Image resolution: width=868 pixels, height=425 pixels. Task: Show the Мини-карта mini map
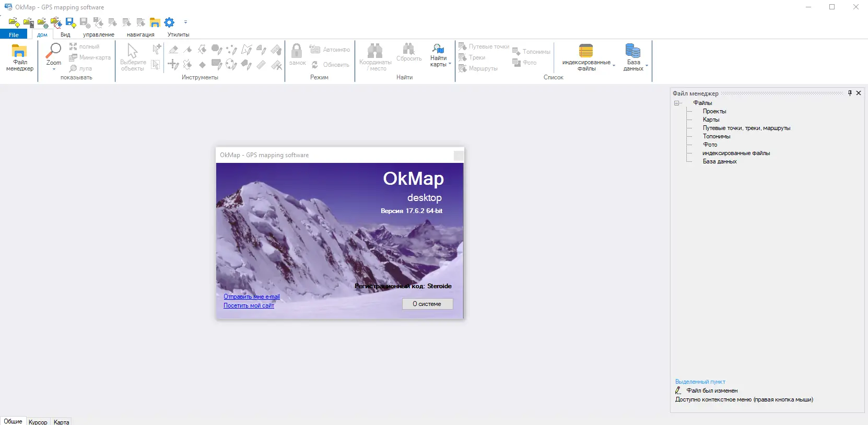coord(90,57)
